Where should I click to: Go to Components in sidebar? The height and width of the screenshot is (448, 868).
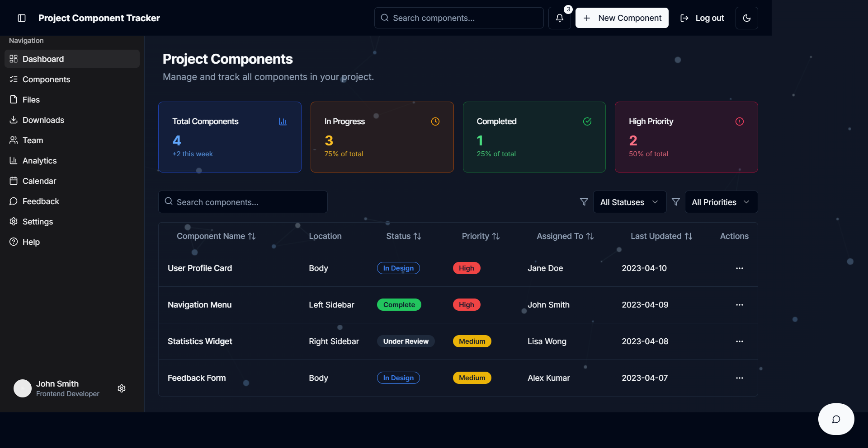click(x=72, y=79)
